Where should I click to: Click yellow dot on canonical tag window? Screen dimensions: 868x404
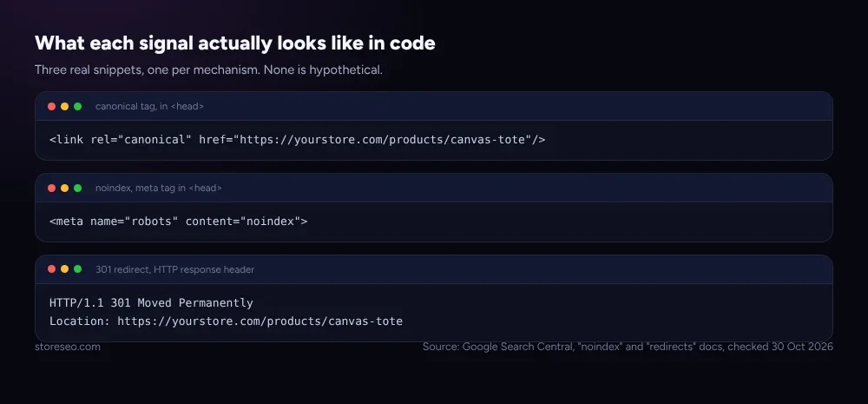click(x=65, y=106)
